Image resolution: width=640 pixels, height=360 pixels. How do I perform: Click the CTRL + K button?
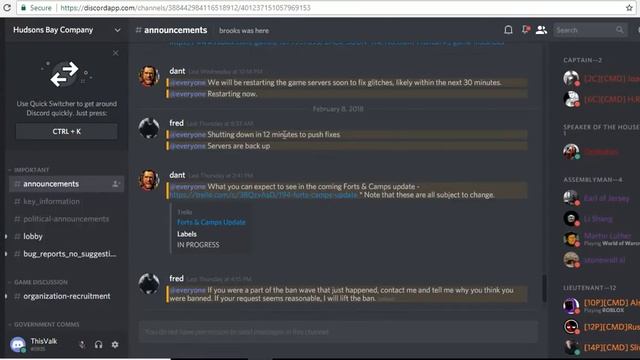click(67, 131)
